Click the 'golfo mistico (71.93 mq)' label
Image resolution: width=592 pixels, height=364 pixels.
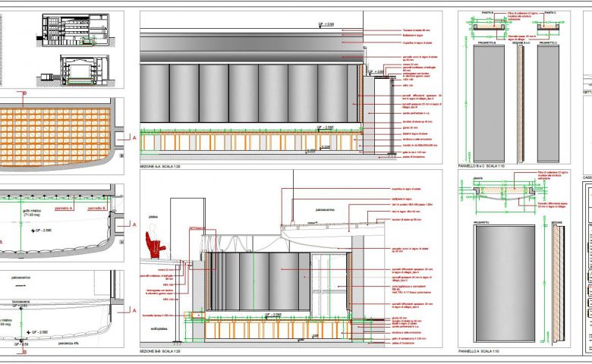[32, 213]
